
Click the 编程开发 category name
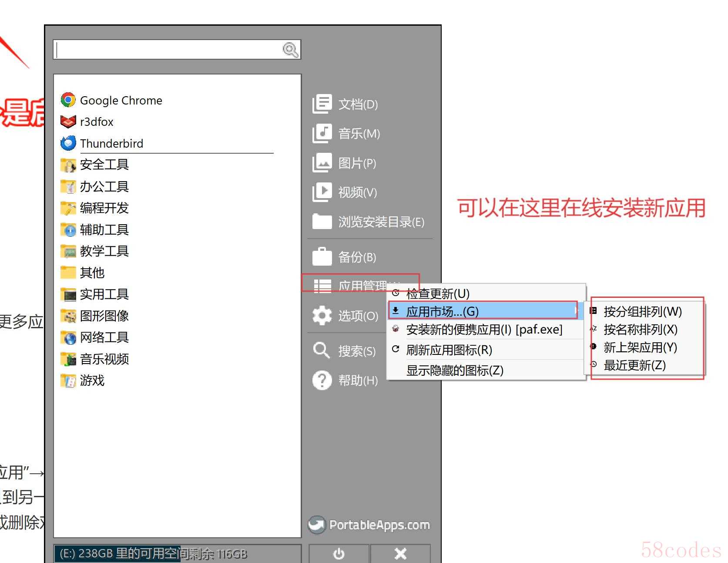[104, 208]
